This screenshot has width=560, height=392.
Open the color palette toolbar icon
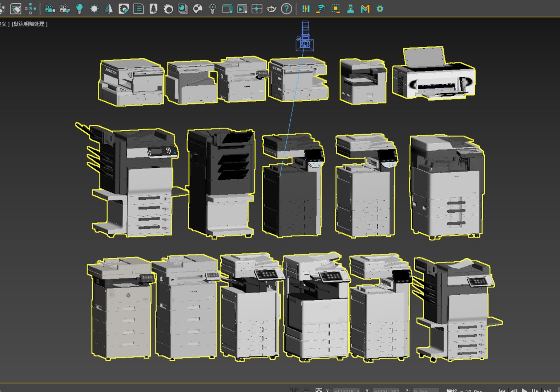(x=198, y=9)
